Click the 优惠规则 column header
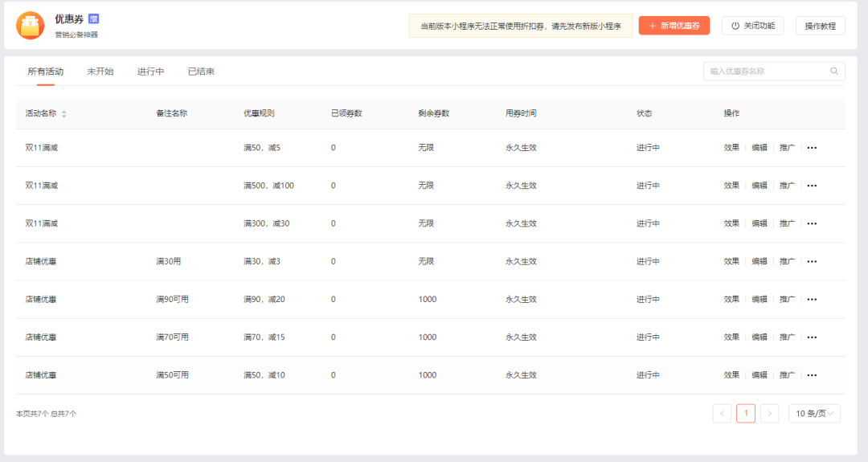Screen dimensions: 868x462 259,113
